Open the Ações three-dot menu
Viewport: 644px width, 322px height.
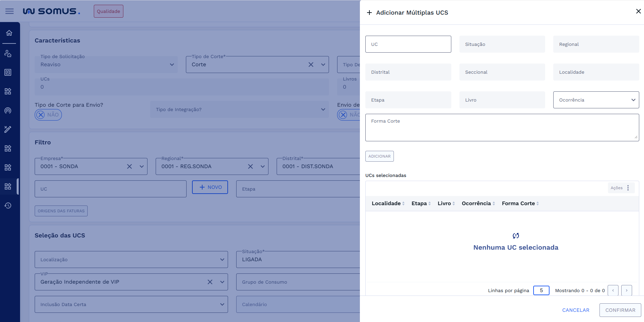pyautogui.click(x=628, y=188)
